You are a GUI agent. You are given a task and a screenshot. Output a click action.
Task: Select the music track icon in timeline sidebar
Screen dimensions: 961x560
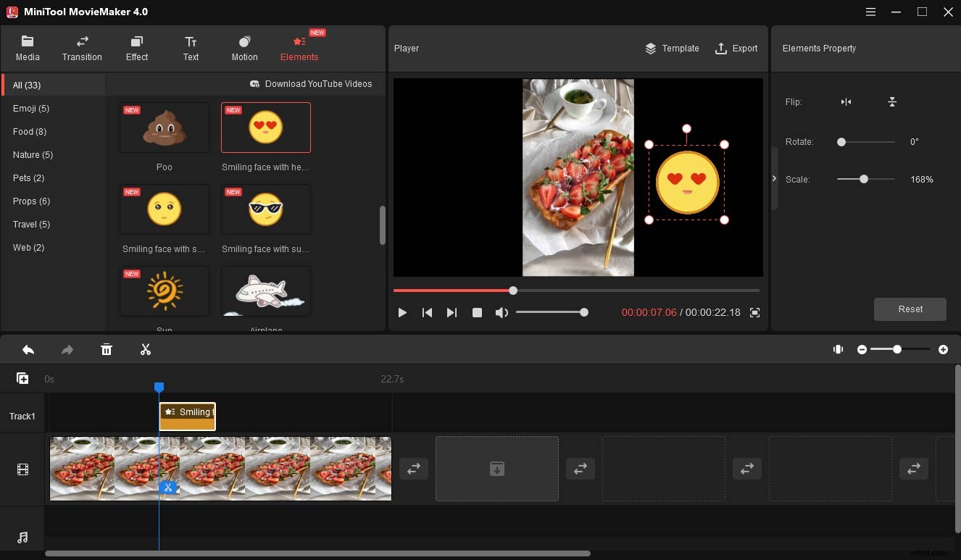22,537
